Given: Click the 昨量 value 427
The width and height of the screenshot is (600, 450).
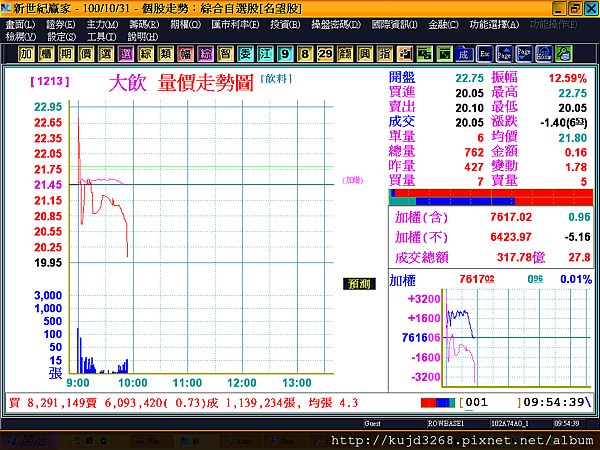Looking at the screenshot, I should 474,167.
